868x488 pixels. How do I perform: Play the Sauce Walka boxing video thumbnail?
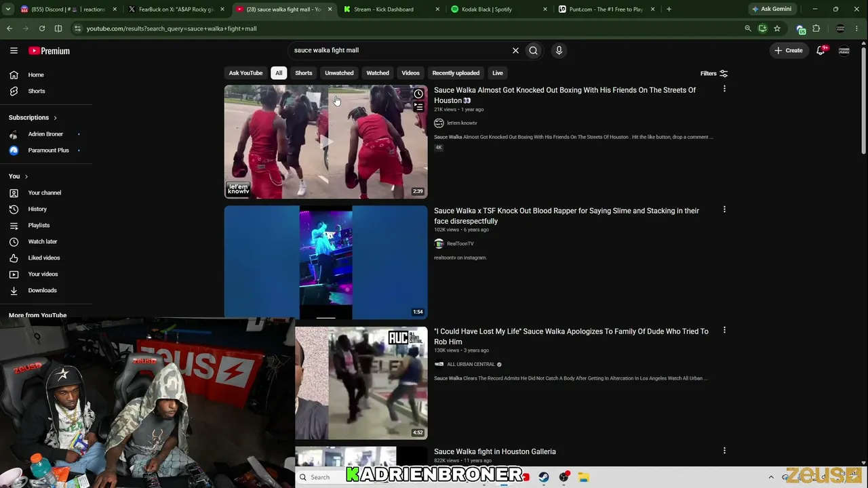coord(326,142)
